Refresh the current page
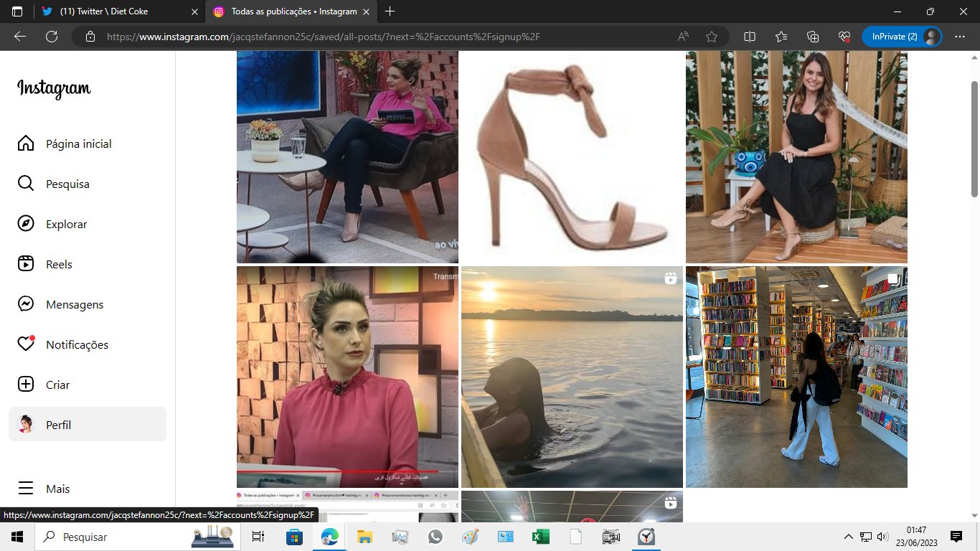Viewport: 980px width, 551px height. [52, 37]
